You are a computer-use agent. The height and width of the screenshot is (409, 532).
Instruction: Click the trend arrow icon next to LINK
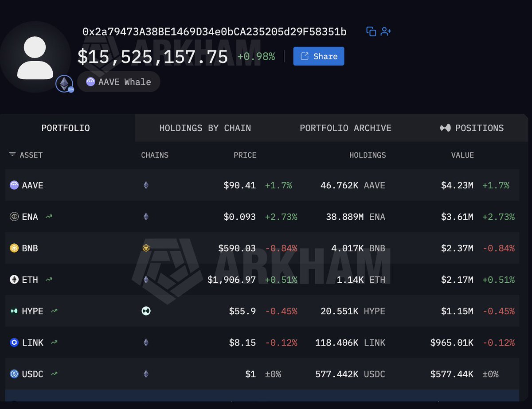54,343
